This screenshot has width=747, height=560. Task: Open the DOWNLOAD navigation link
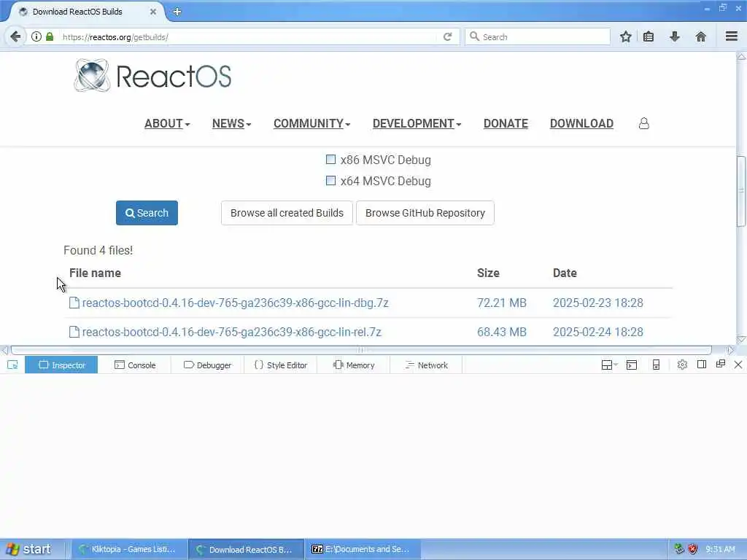pos(581,123)
